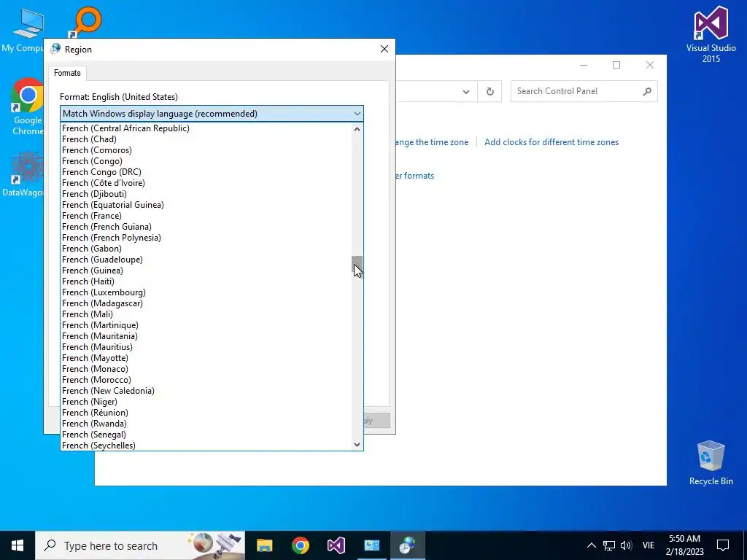Choose French (France) format
The width and height of the screenshot is (747, 560).
[206, 216]
